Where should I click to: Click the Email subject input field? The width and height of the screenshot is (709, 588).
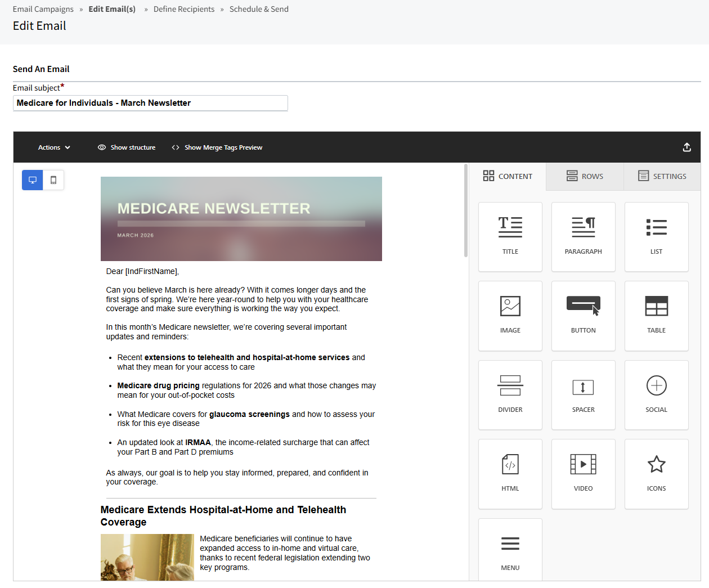point(150,103)
